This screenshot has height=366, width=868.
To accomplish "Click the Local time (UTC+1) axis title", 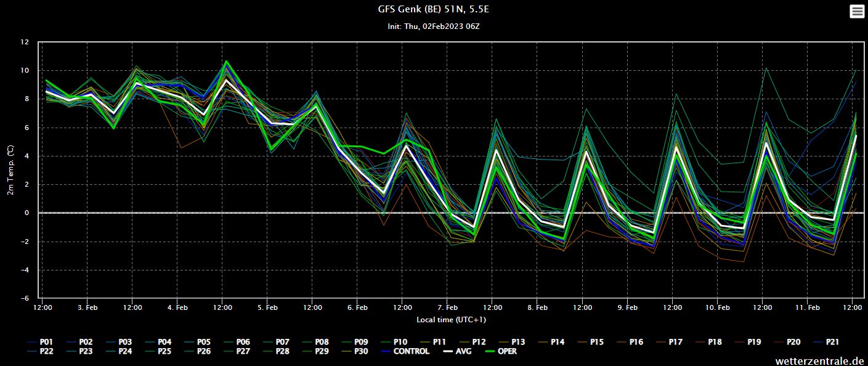I will tap(451, 319).
